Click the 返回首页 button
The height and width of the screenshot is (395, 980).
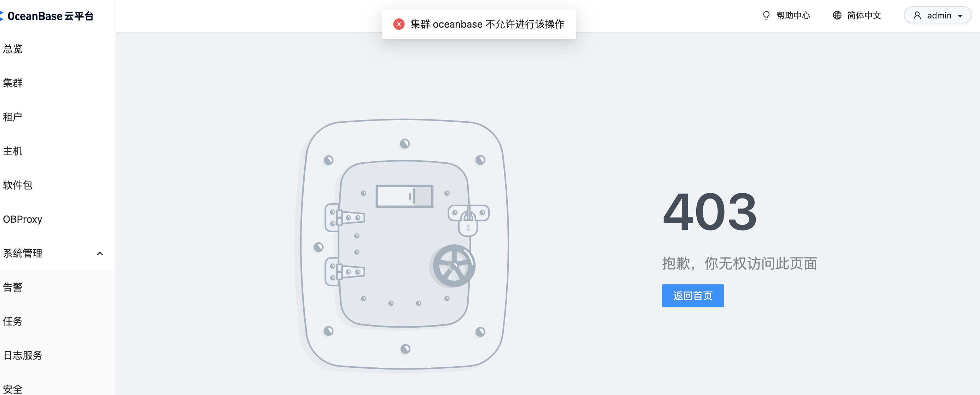(x=693, y=296)
